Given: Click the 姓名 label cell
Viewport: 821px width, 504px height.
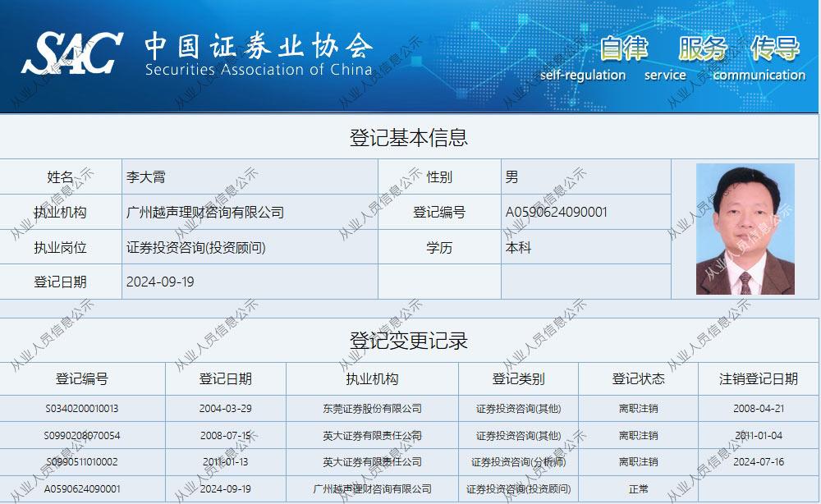Looking at the screenshot, I should pos(60,177).
